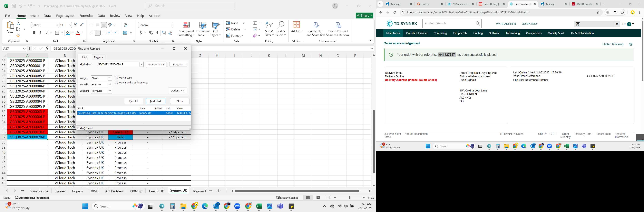This screenshot has width=644, height=212.
Task: Expand the Name Box dropdown arrow
Action: [x=24, y=48]
